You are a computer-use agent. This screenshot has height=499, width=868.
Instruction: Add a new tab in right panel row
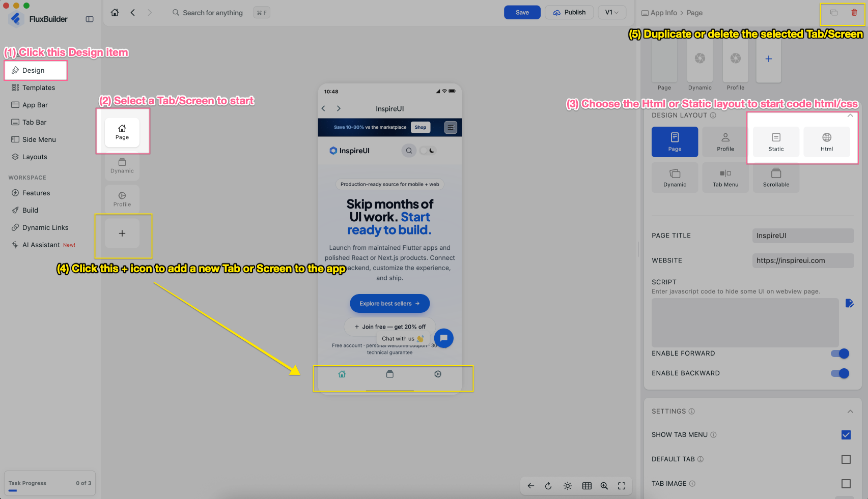pos(769,59)
